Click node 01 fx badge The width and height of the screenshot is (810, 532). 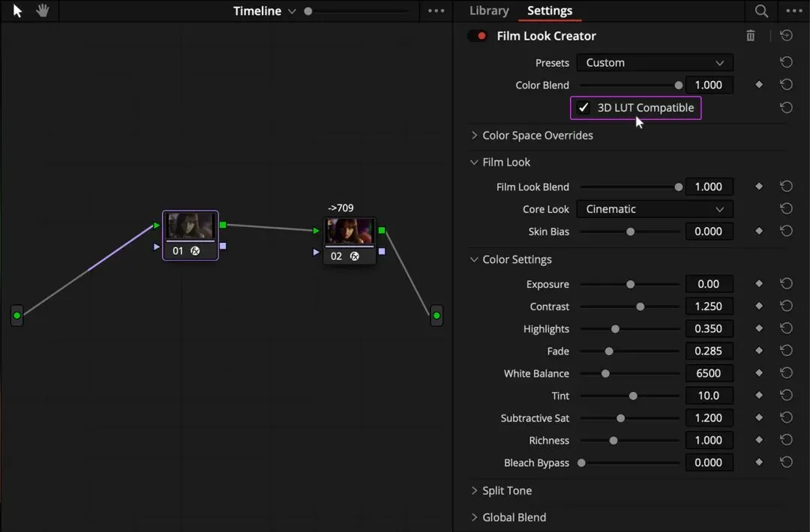tap(195, 251)
